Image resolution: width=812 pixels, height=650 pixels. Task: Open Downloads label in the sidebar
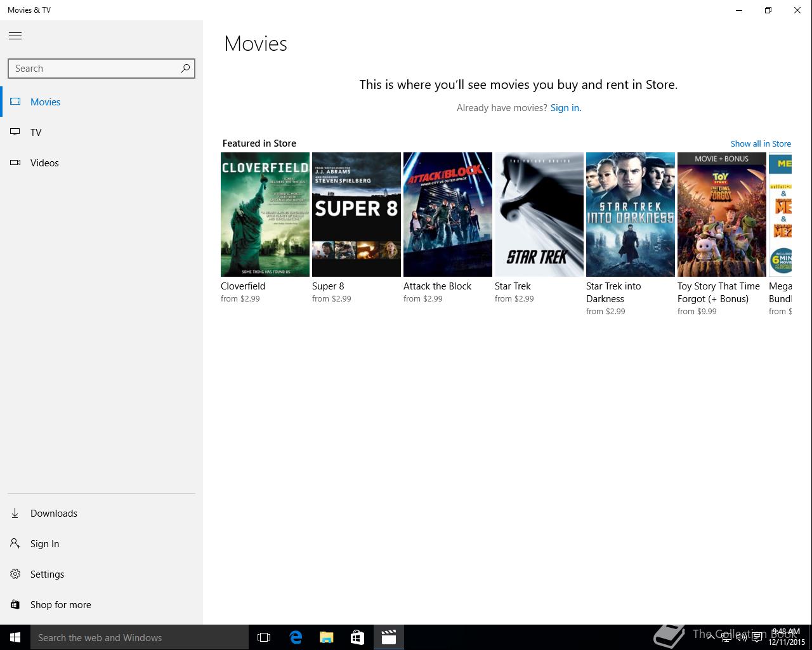point(54,513)
